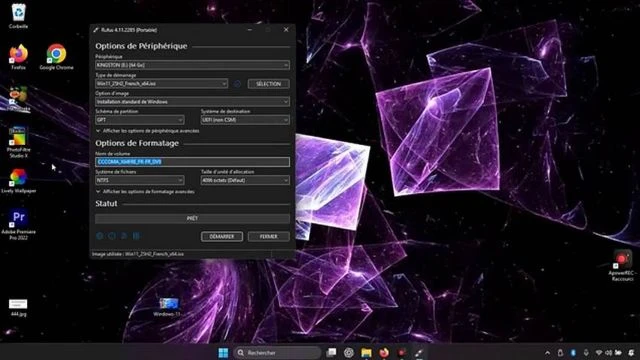Click the DÉMARRER button
640x360 pixels.
(x=222, y=236)
